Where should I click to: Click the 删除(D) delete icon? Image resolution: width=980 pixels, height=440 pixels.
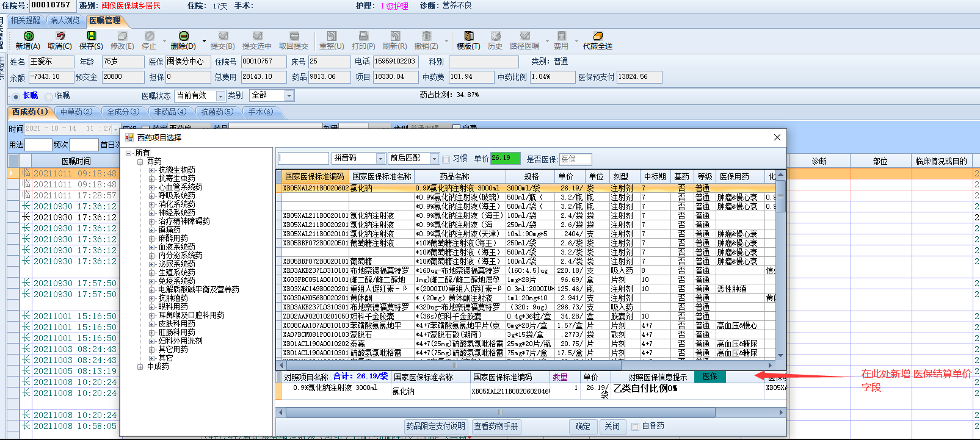click(x=183, y=37)
